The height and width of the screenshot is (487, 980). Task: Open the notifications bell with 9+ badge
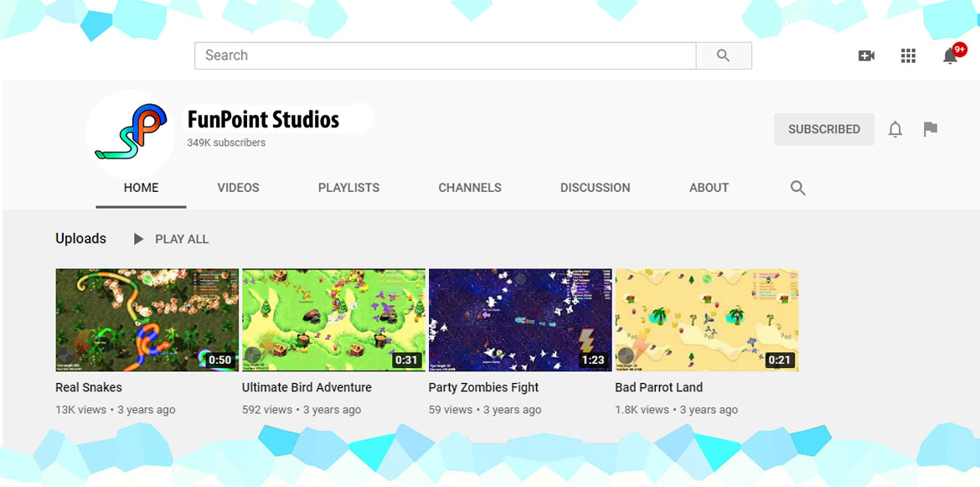(952, 54)
